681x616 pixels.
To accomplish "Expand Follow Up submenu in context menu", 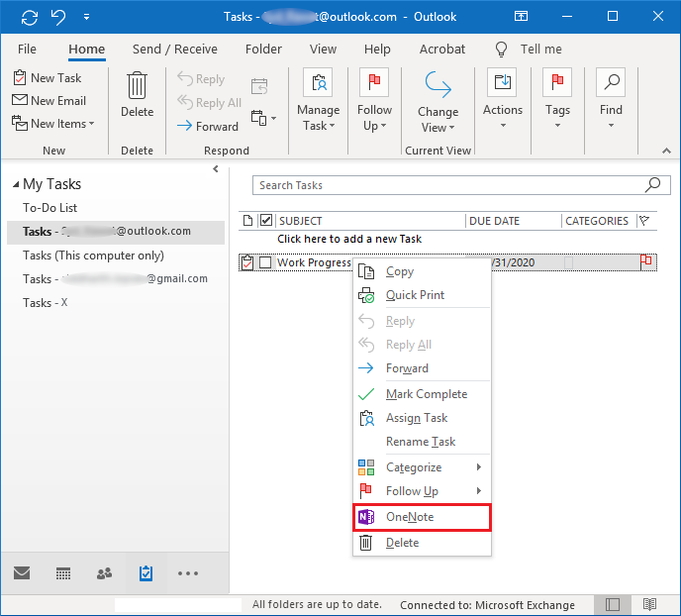I will coord(422,491).
